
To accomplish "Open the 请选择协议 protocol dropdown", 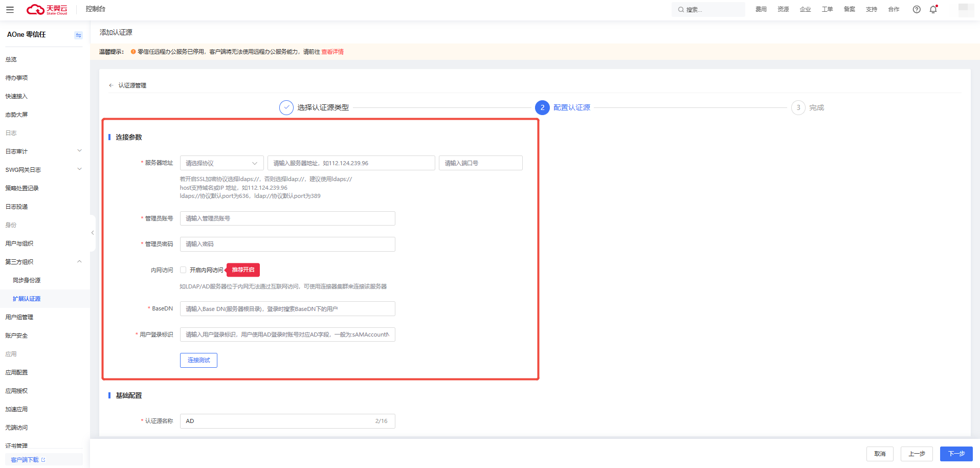I will (x=222, y=163).
